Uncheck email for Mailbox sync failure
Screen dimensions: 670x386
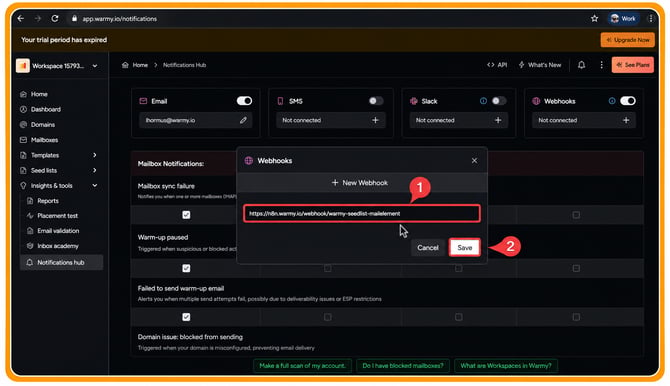point(186,215)
